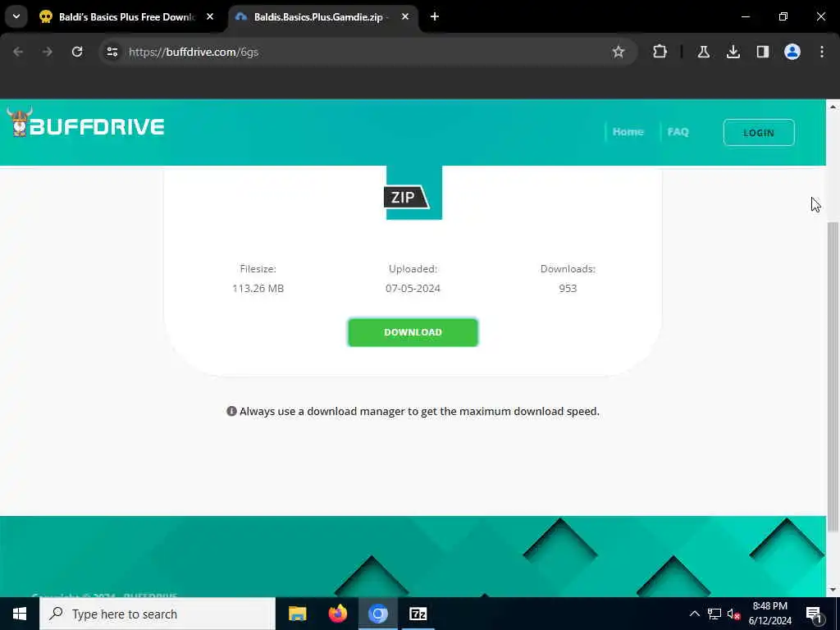840x630 pixels.
Task: Expand the tab search dropdown arrow
Action: pos(16,17)
